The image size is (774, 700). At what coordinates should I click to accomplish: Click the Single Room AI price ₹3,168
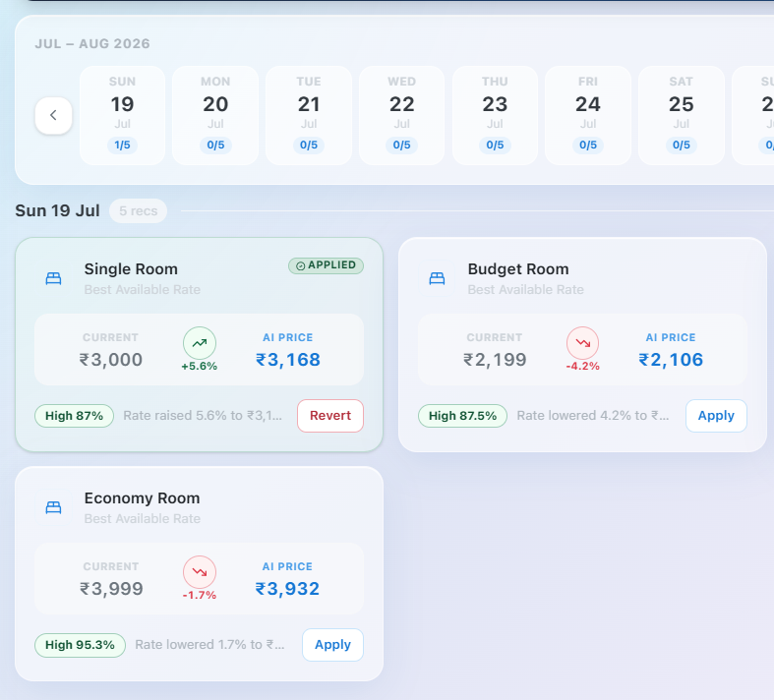click(x=288, y=360)
